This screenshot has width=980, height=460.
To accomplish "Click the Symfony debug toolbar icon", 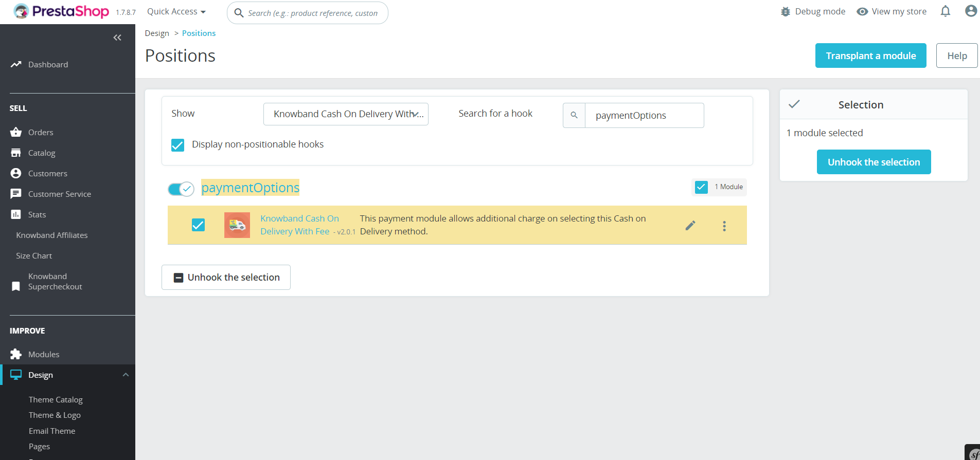I will (973, 453).
